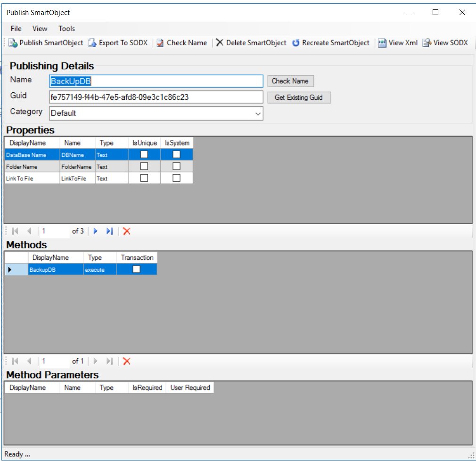The height and width of the screenshot is (461, 476).
Task: Open the View menu
Action: click(40, 29)
